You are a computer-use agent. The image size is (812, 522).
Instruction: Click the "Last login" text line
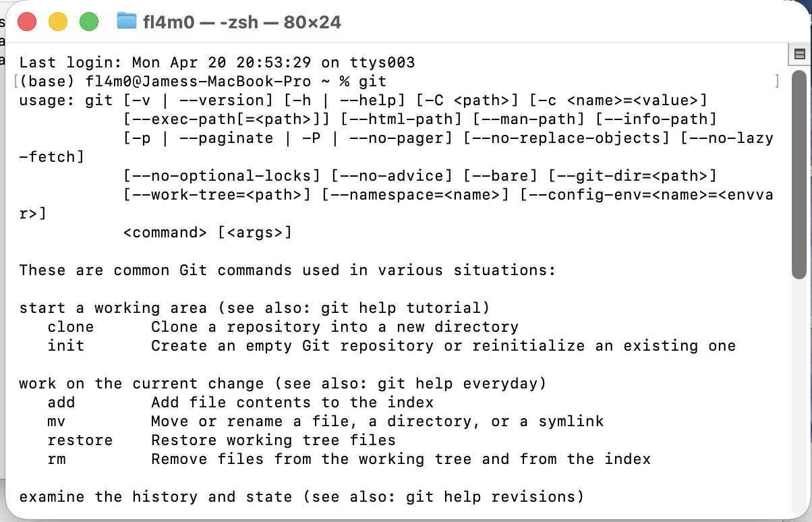pos(216,63)
